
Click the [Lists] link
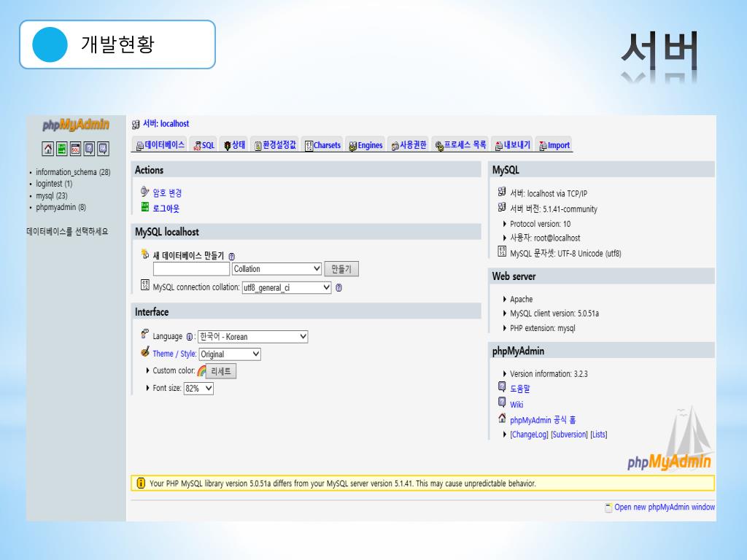coord(598,435)
